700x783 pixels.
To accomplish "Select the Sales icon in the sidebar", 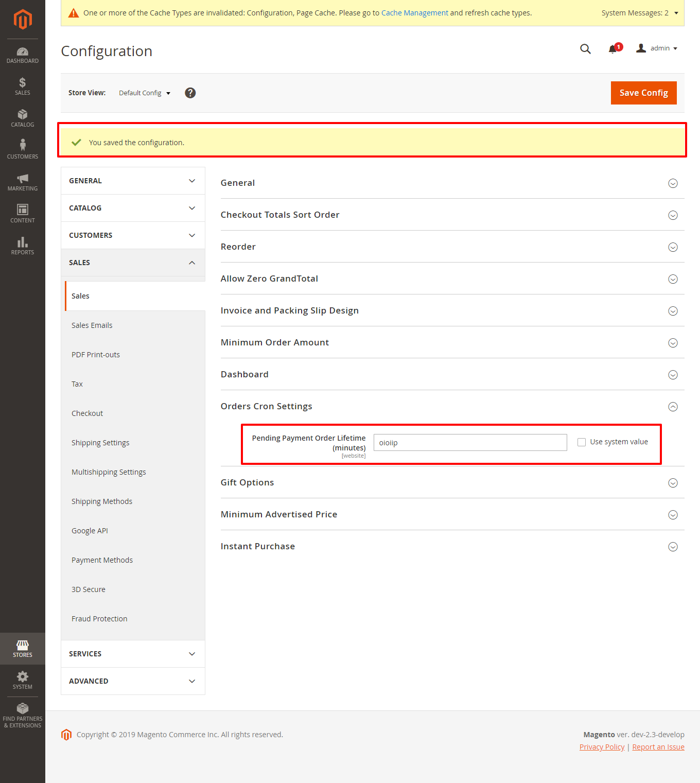I will (22, 85).
